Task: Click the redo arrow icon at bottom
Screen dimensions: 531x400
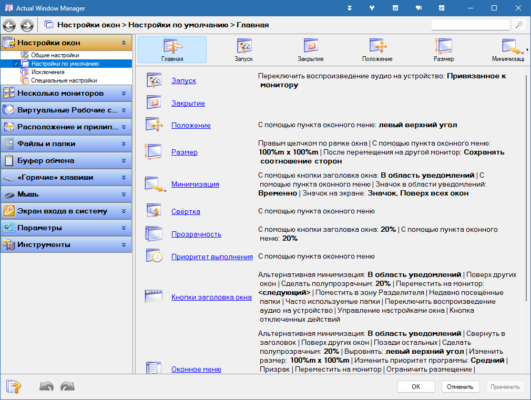Action: pos(67,386)
